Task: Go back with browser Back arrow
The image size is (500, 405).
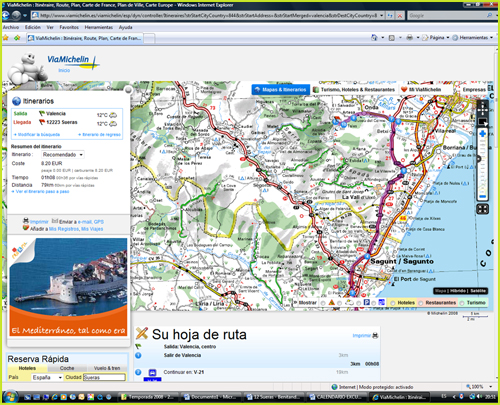Action: tap(6, 15)
